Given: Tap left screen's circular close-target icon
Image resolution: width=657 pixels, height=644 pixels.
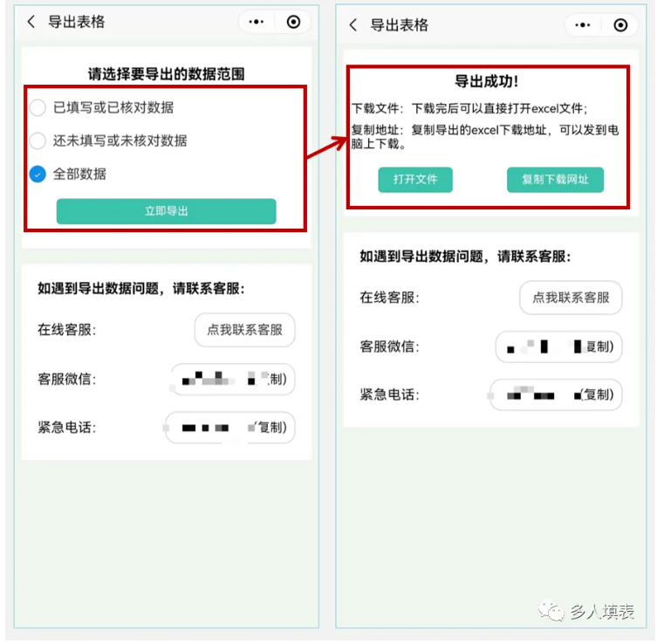Looking at the screenshot, I should click(x=293, y=21).
